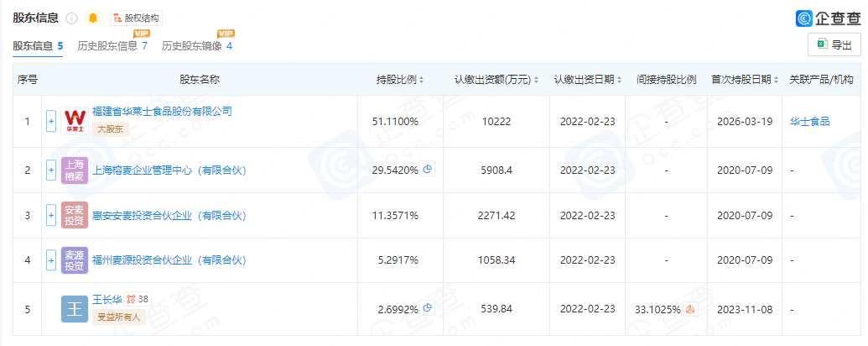The width and height of the screenshot is (868, 346).
Task: Export the table using the 导出 button
Action: pos(834,45)
